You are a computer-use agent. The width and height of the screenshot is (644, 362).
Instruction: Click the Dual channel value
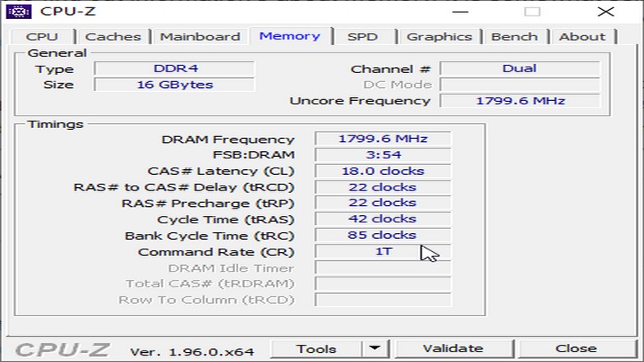[x=519, y=68]
